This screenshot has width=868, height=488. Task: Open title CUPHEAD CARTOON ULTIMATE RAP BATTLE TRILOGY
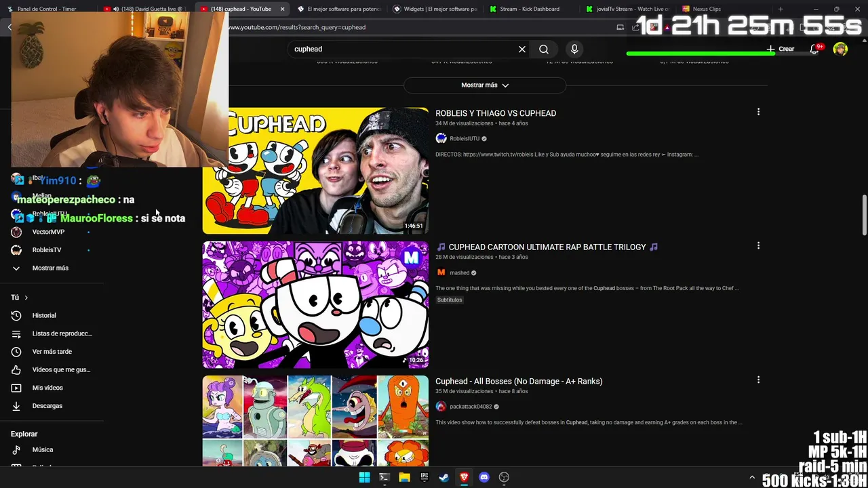547,247
